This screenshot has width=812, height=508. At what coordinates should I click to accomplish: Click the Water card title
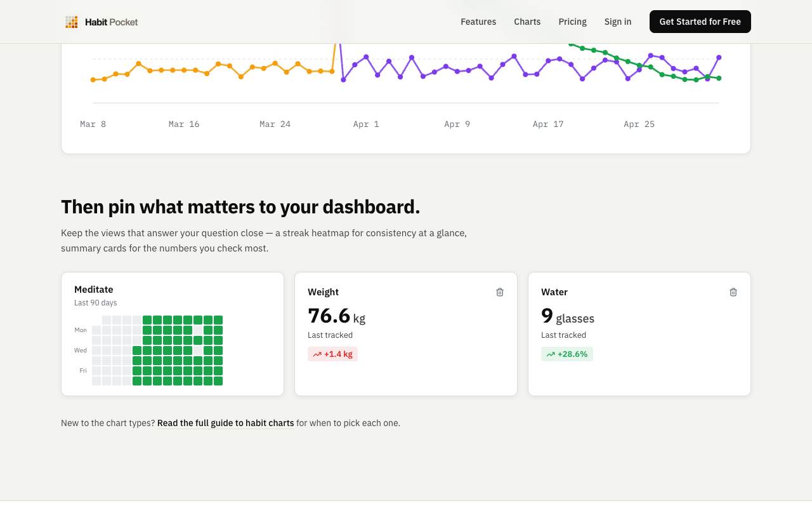(554, 292)
